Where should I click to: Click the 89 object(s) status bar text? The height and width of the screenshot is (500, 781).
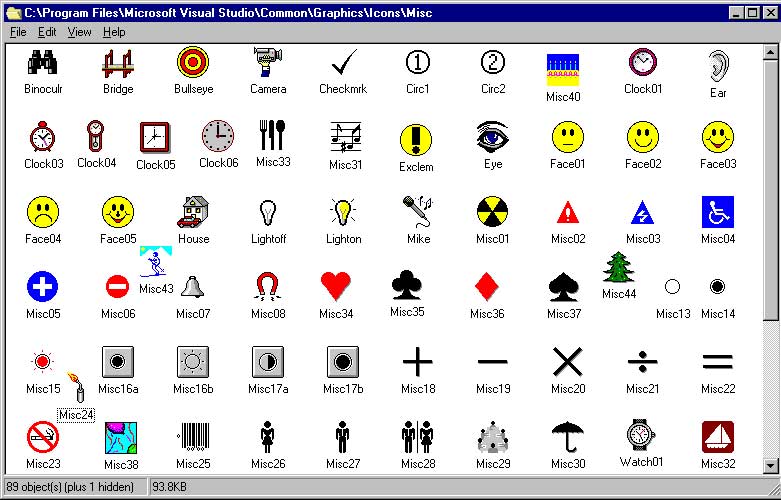70,487
